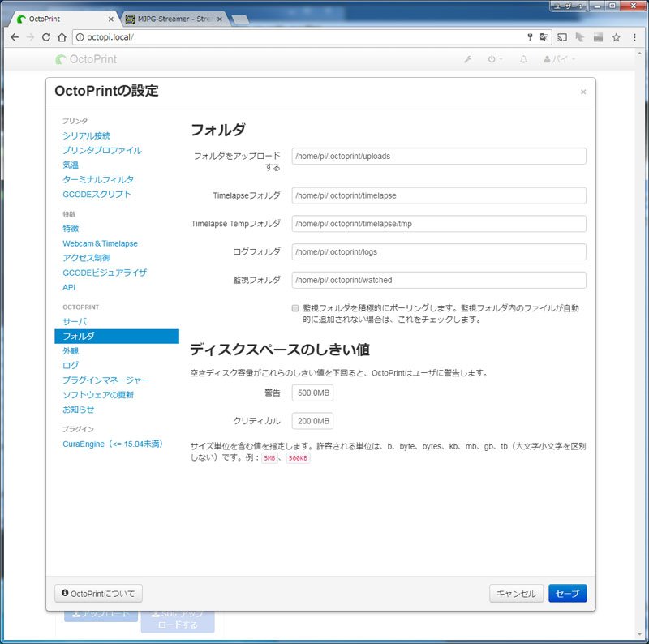This screenshot has height=644, width=649.
Task: Click the watched folder path field
Action: (x=439, y=280)
